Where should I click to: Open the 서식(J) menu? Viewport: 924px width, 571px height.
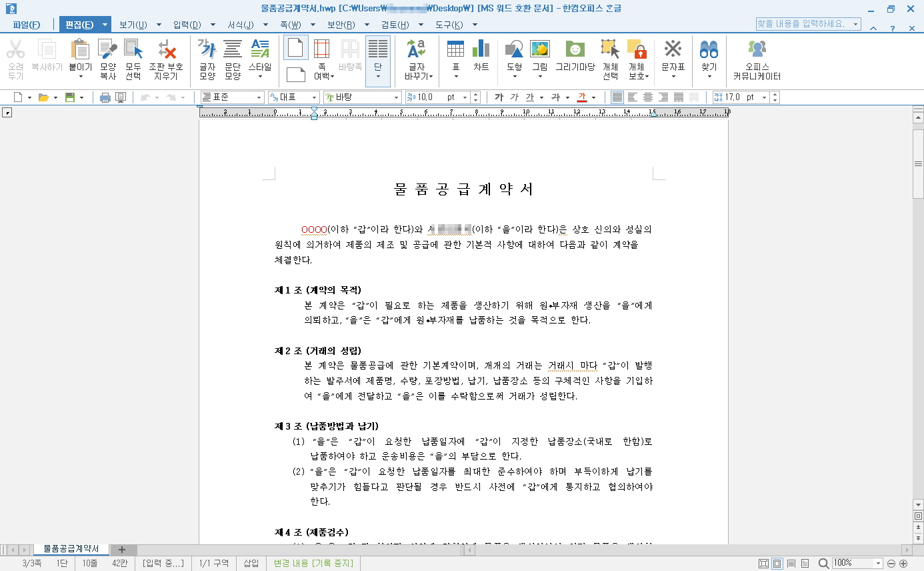pyautogui.click(x=241, y=25)
